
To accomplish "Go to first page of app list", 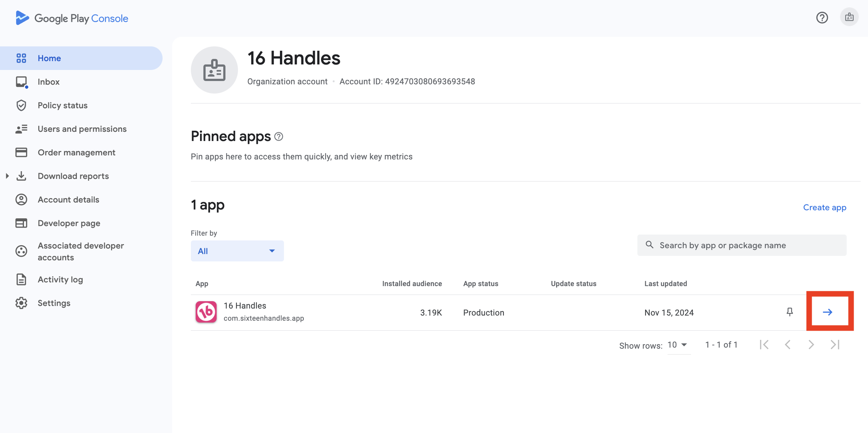I will point(764,345).
